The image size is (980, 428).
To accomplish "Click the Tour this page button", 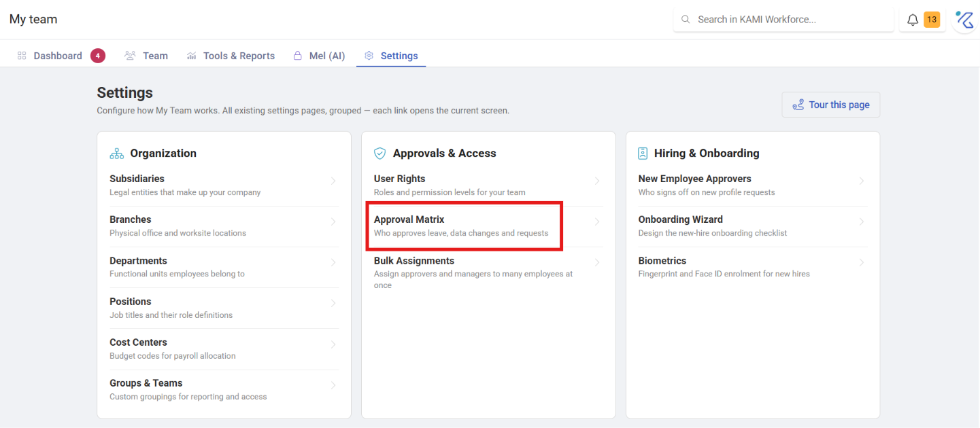I will 831,105.
